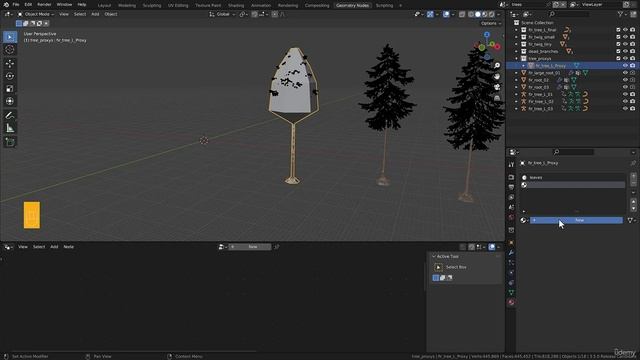This screenshot has width=640, height=360.
Task: Move material slot down arrow
Action: (633, 209)
